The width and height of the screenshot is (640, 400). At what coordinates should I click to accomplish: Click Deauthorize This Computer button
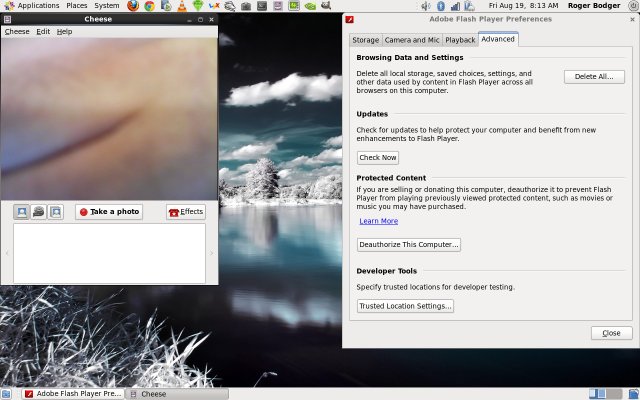[409, 245]
